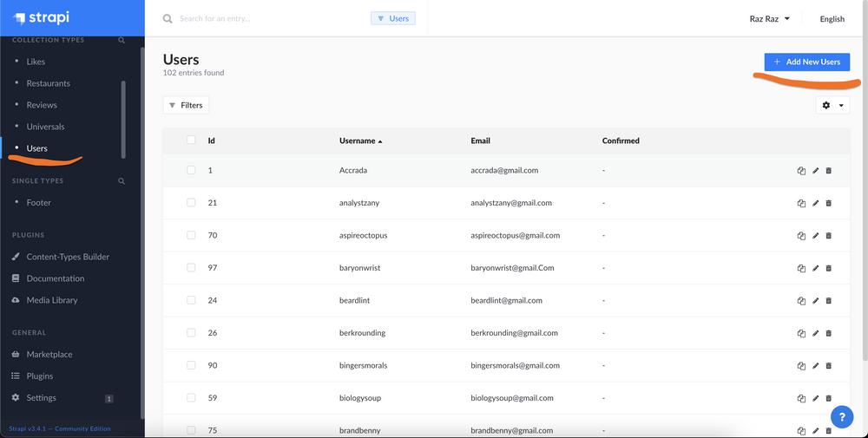Open the Raz Raz profile dropdown
868x438 pixels.
[x=769, y=19]
